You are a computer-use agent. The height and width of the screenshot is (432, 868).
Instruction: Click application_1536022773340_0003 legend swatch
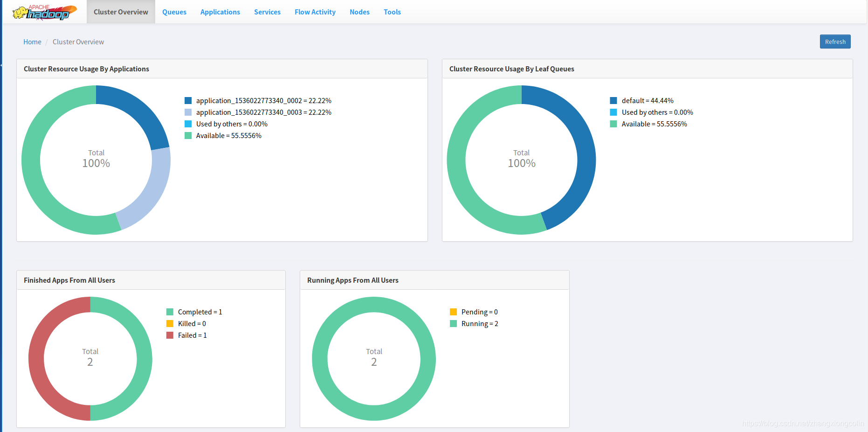pos(188,112)
